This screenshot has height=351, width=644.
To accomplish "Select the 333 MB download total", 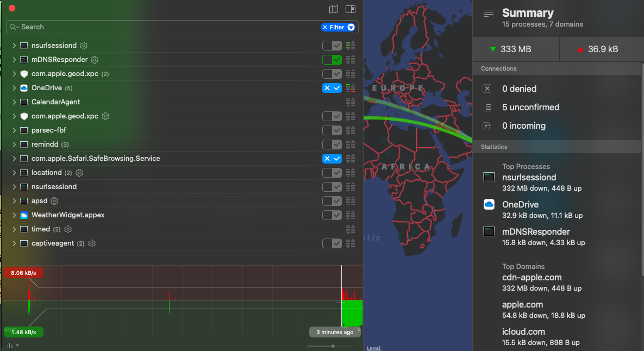I will click(x=516, y=49).
